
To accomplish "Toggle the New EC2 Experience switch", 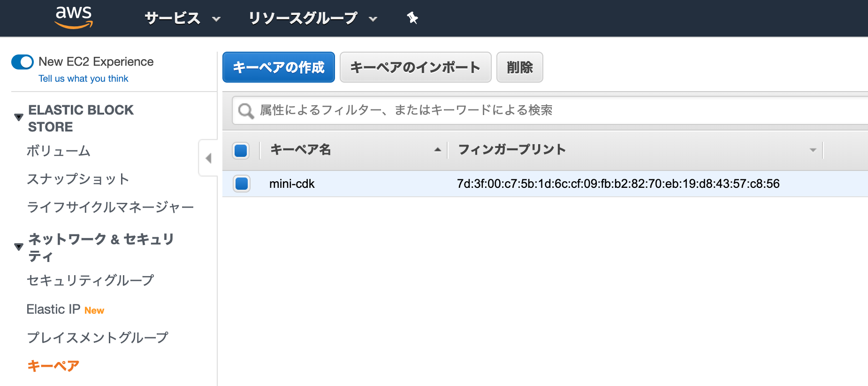I will click(23, 62).
